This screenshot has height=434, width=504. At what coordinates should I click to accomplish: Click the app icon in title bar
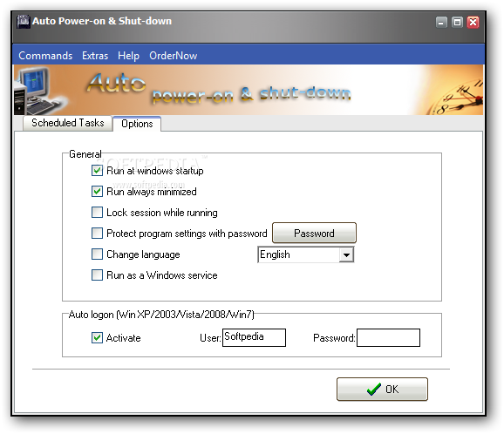[24, 21]
